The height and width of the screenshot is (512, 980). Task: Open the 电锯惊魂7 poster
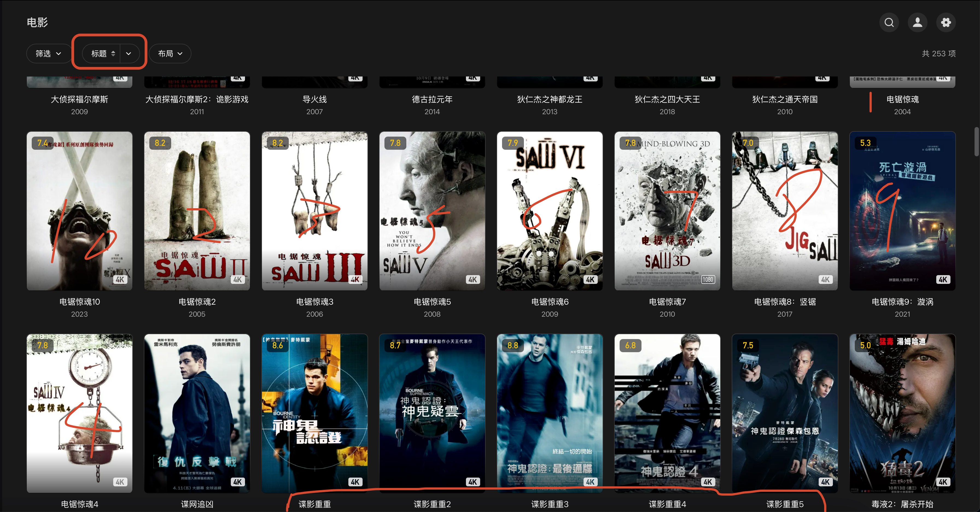pos(667,211)
